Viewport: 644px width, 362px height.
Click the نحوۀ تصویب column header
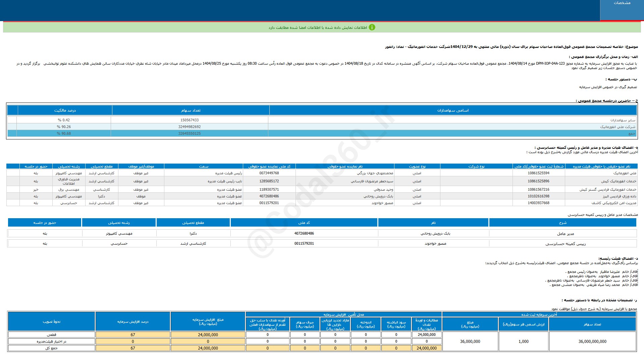point(51,321)
